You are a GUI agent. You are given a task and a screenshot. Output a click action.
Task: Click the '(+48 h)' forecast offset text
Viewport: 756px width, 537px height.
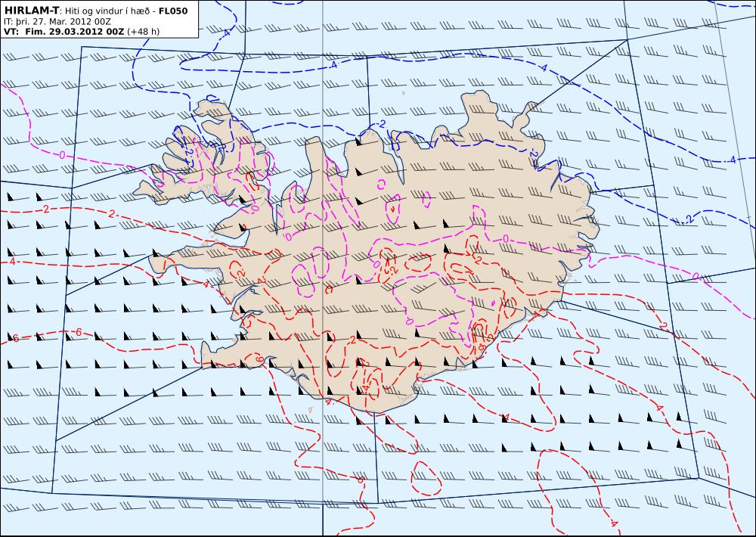tap(143, 32)
